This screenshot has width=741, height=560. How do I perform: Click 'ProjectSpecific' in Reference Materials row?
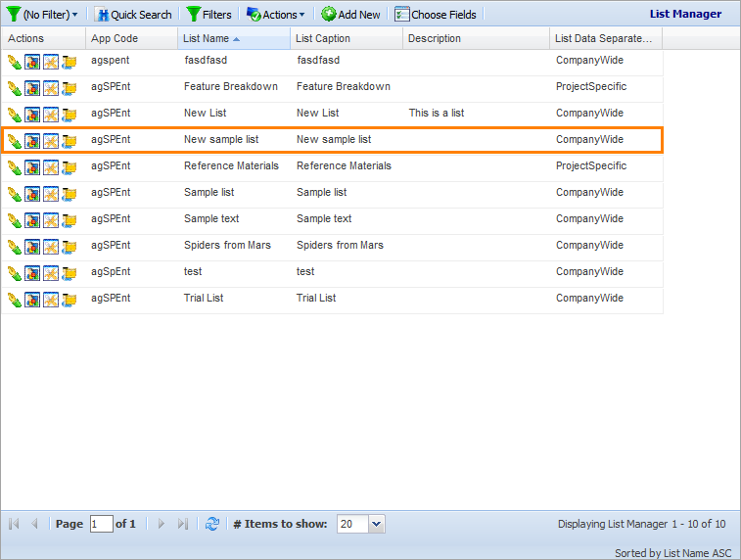point(590,165)
